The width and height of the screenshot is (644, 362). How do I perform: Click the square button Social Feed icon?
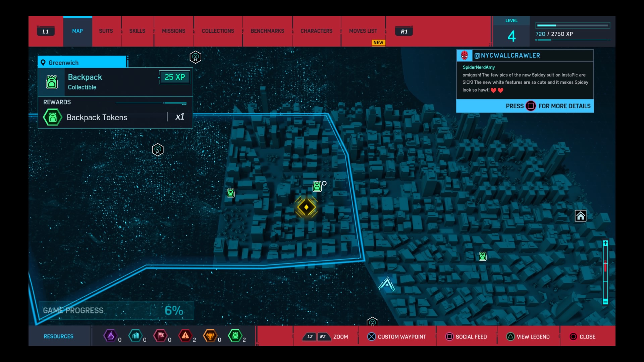[449, 337]
